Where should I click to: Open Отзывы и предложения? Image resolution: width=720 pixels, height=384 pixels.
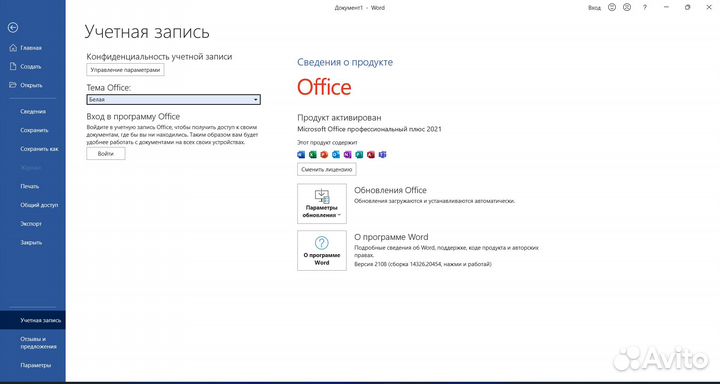(x=39, y=343)
